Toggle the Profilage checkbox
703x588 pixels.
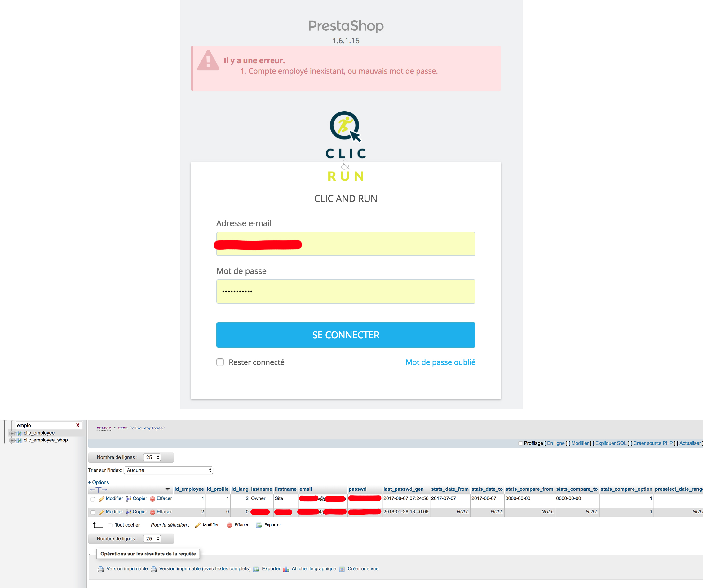coord(520,443)
